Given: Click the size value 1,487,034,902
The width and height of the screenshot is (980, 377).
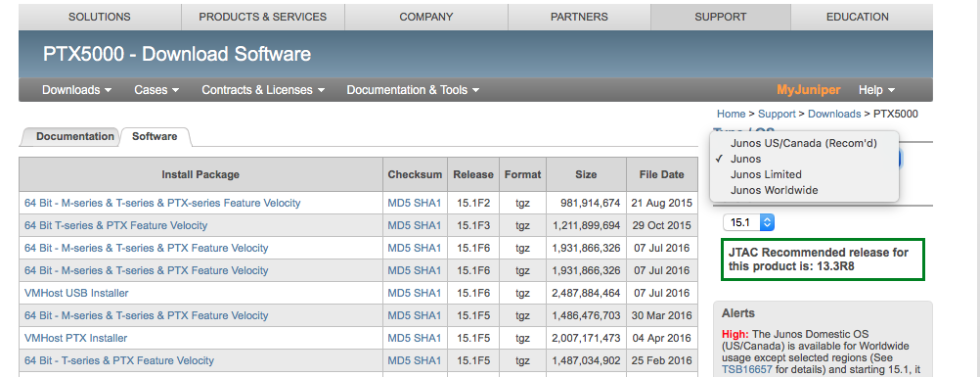Looking at the screenshot, I should [586, 360].
